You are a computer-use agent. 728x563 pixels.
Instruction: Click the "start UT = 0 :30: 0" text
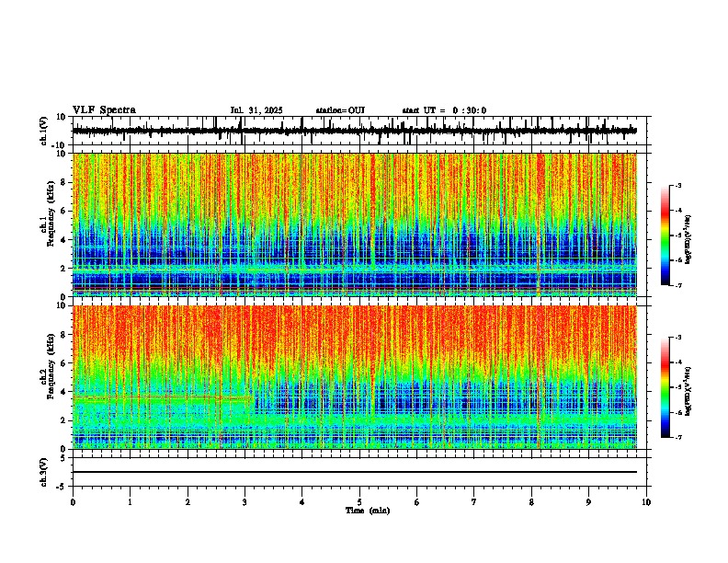444,110
